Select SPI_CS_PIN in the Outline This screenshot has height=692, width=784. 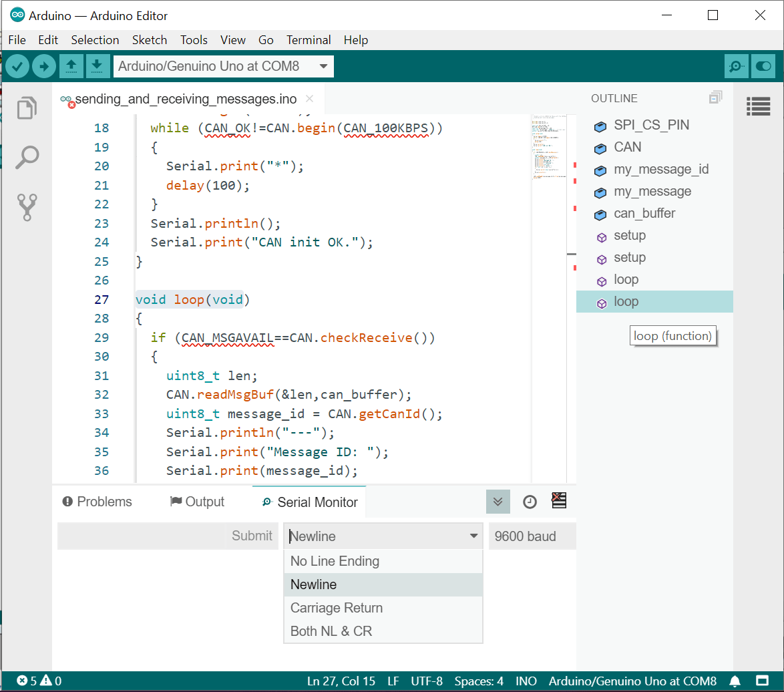click(x=654, y=125)
